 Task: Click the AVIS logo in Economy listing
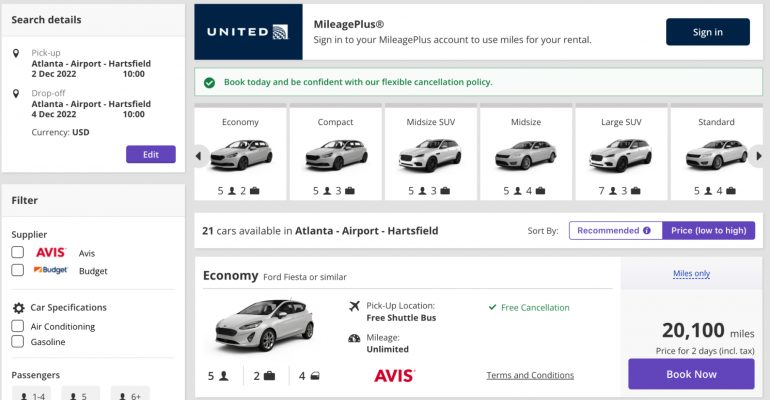pos(394,375)
